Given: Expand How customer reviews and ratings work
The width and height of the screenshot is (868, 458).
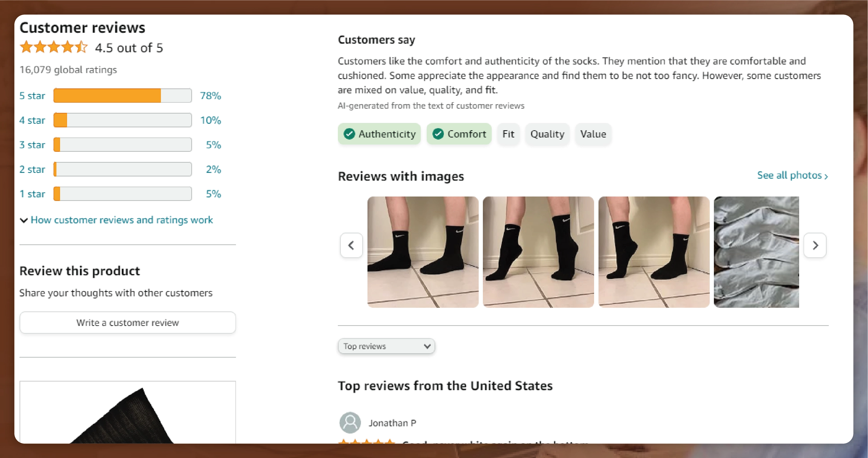Looking at the screenshot, I should pyautogui.click(x=116, y=220).
